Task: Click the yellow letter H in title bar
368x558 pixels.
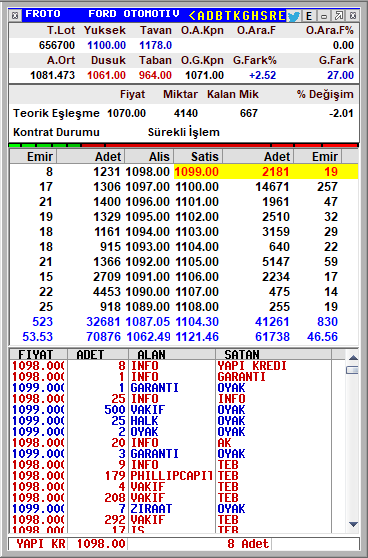Action: coord(254,16)
